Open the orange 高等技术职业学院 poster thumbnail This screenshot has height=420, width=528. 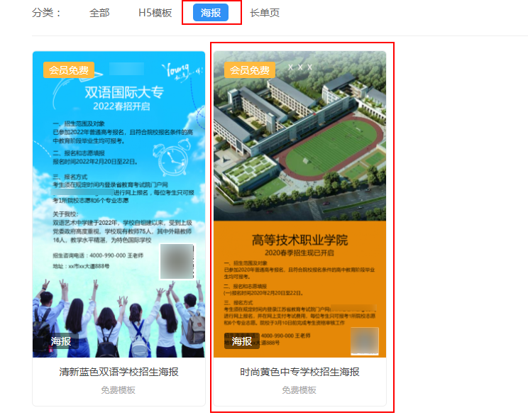pyautogui.click(x=299, y=204)
